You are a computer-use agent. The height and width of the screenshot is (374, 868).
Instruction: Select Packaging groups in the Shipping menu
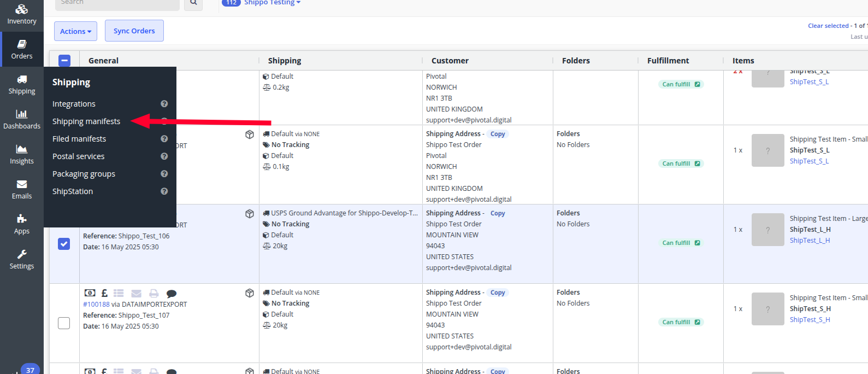click(x=84, y=174)
